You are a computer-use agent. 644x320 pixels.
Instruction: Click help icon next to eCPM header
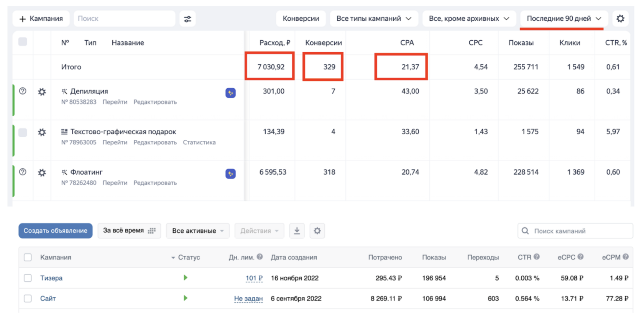tap(626, 257)
